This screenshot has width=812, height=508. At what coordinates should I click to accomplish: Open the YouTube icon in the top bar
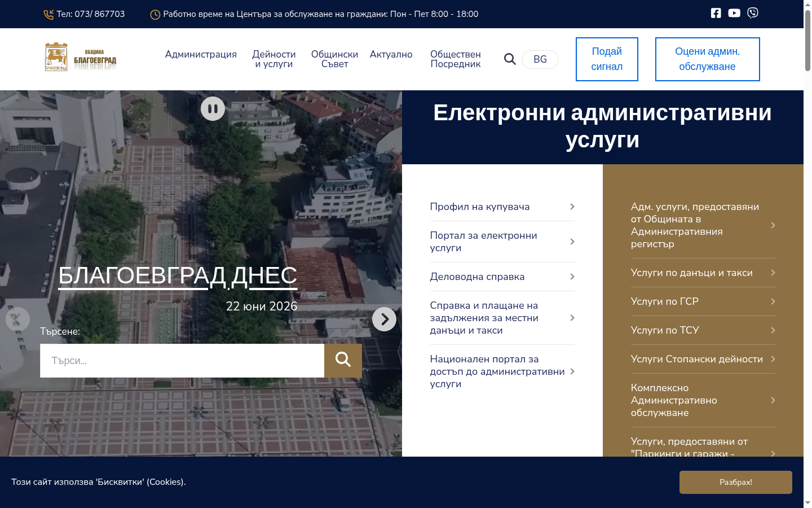pyautogui.click(x=734, y=13)
